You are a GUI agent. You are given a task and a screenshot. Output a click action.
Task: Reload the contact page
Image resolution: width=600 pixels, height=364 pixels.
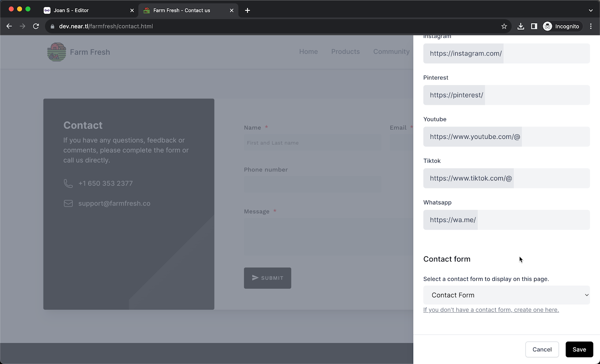(36, 26)
